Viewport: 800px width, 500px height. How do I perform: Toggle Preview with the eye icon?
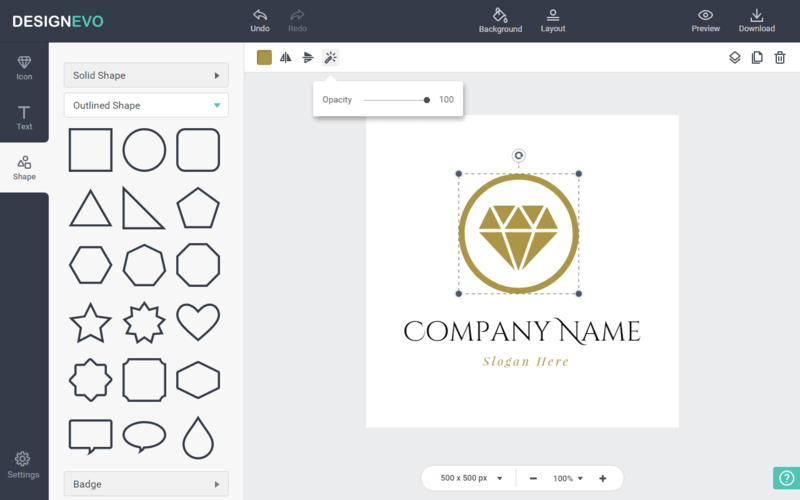pos(705,15)
